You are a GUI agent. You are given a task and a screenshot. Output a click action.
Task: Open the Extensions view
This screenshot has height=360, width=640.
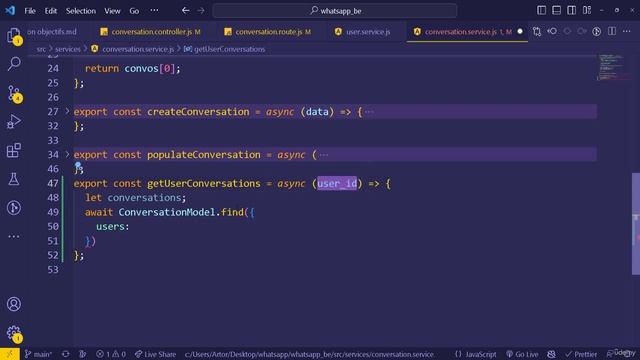[x=14, y=150]
